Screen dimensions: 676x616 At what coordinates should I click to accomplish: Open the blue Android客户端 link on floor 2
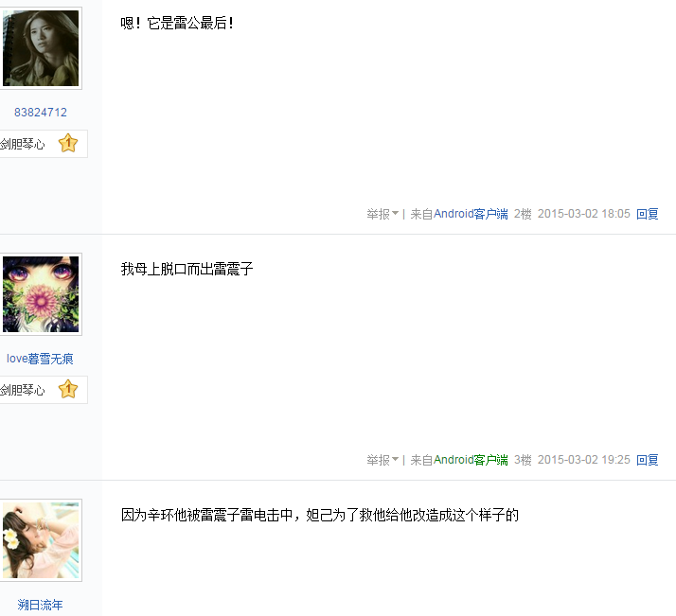(x=471, y=214)
